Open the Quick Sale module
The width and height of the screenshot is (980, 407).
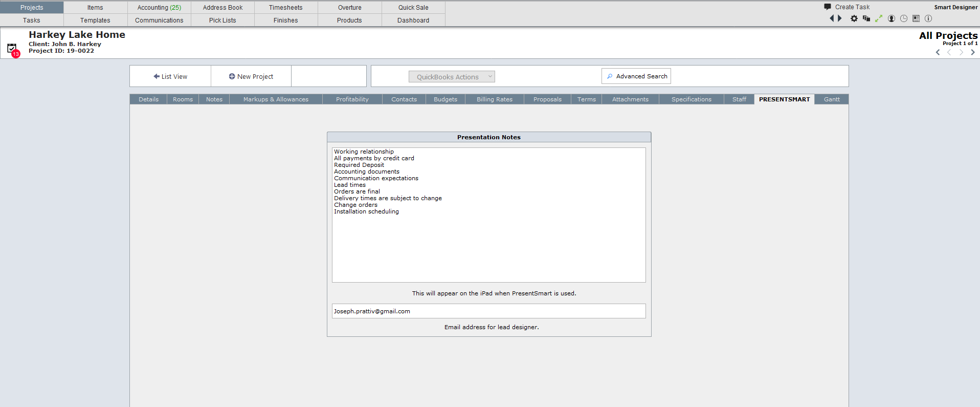point(413,8)
